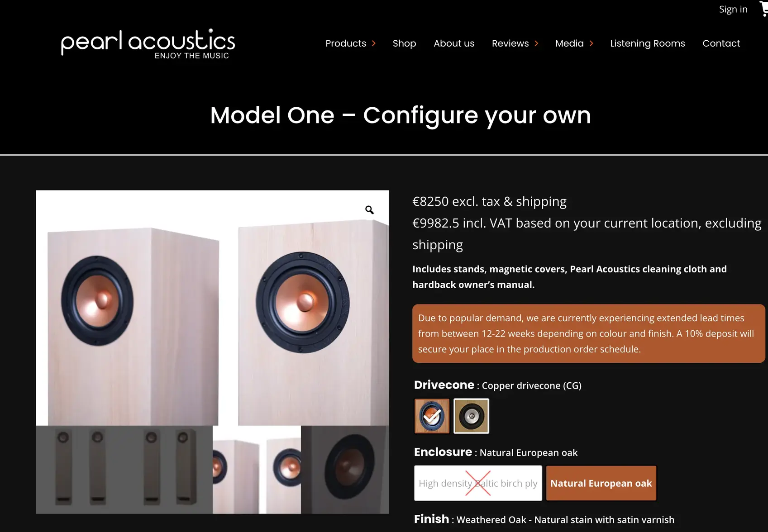Expand the Products menu chevron
This screenshot has width=768, height=532.
374,43
